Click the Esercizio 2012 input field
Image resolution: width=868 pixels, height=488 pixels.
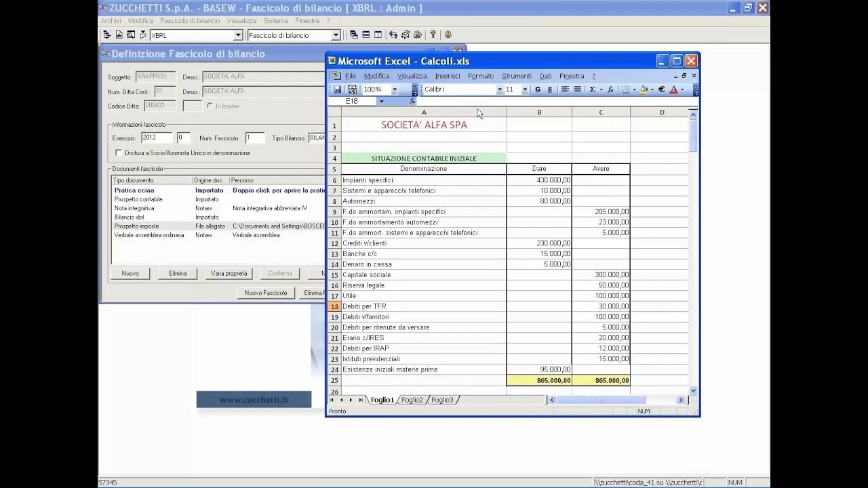click(x=157, y=138)
